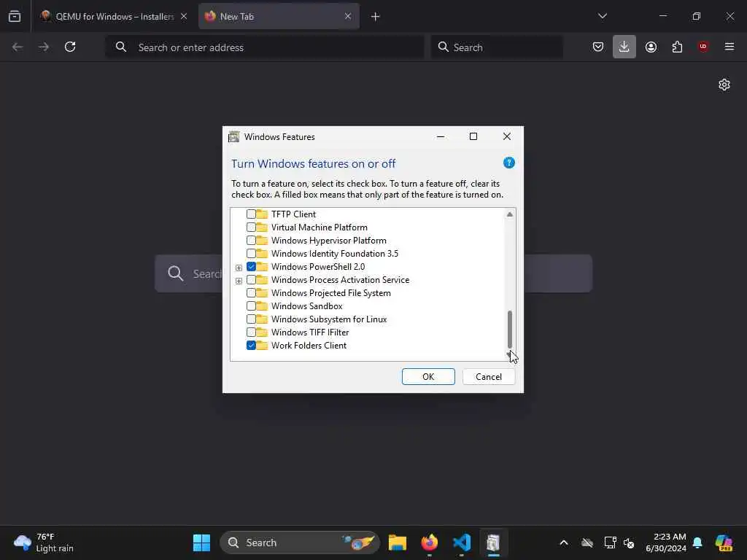Open the Firefox application menu
The image size is (747, 560).
coord(729,47)
